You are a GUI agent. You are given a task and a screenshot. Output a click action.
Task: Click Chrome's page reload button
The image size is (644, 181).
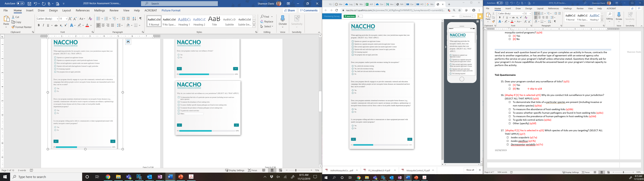pos(336,10)
